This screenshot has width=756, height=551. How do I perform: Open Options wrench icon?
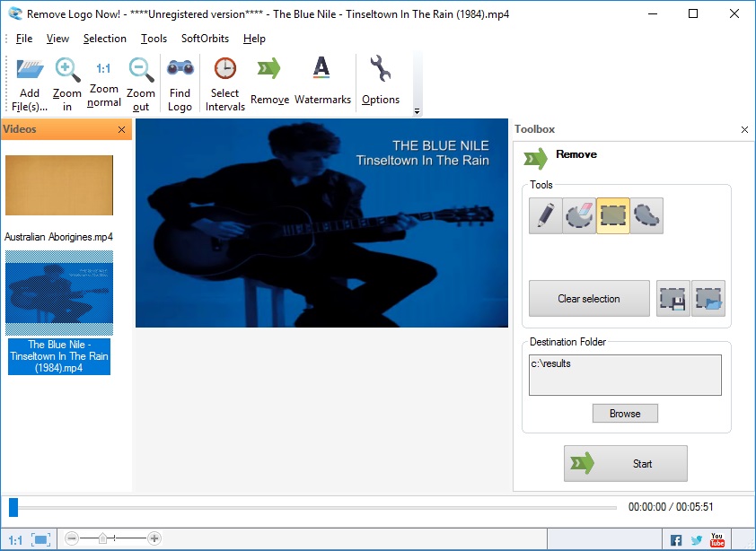pos(381,68)
